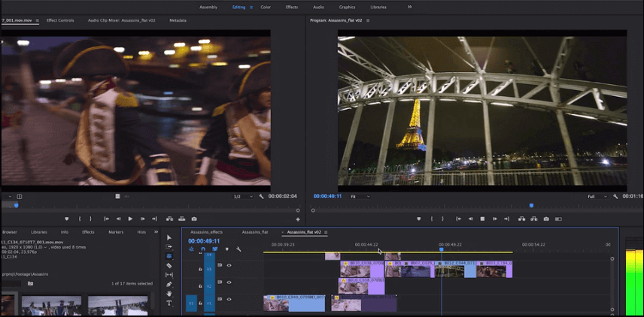This screenshot has width=644, height=317.
Task: Toggle sync lock for track V2
Action: click(220, 282)
